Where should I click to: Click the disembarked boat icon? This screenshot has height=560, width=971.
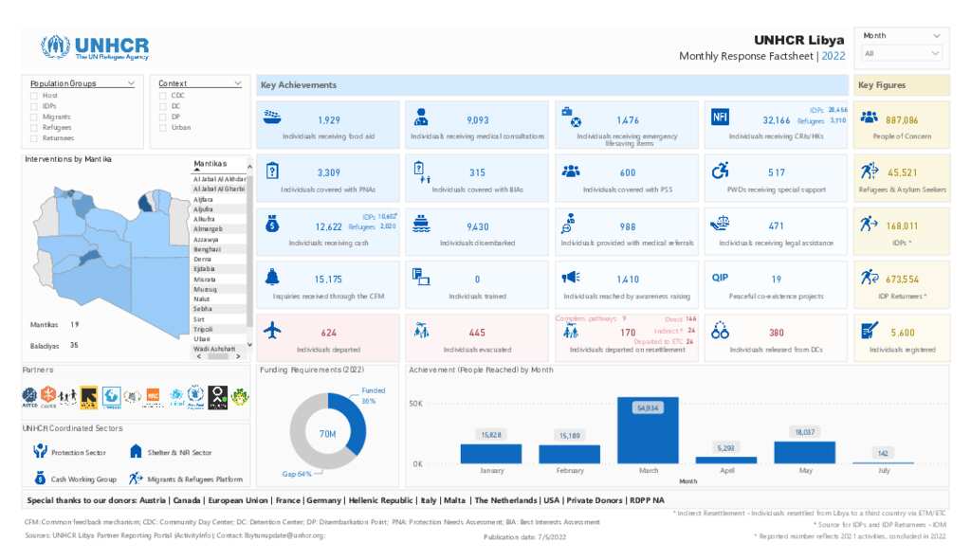pos(421,224)
